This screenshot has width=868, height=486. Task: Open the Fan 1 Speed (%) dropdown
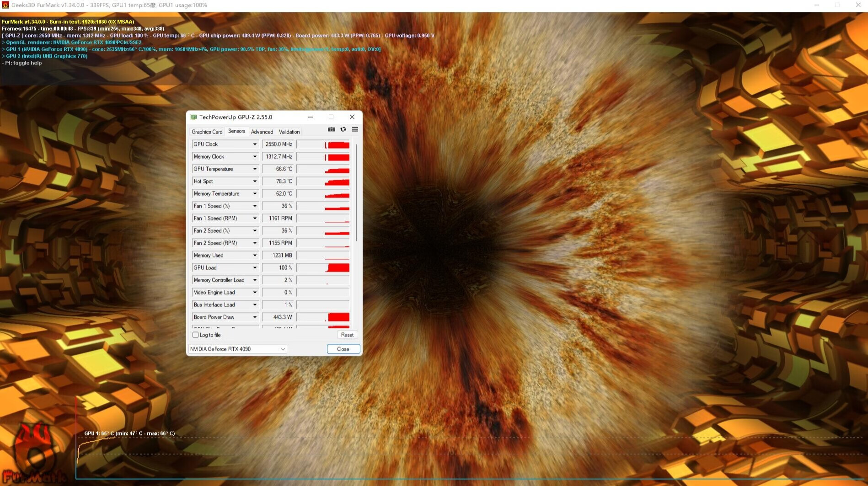255,206
